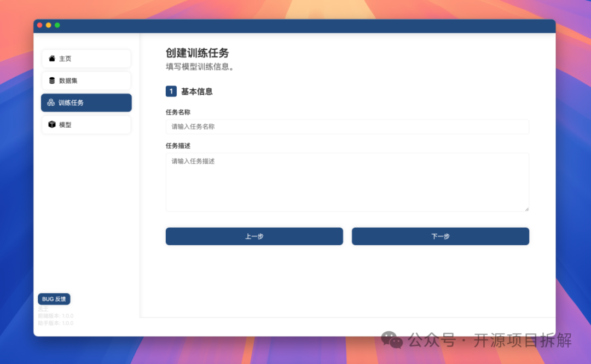The height and width of the screenshot is (364, 591).
Task: Click the yellow minimize traffic light
Action: point(48,25)
